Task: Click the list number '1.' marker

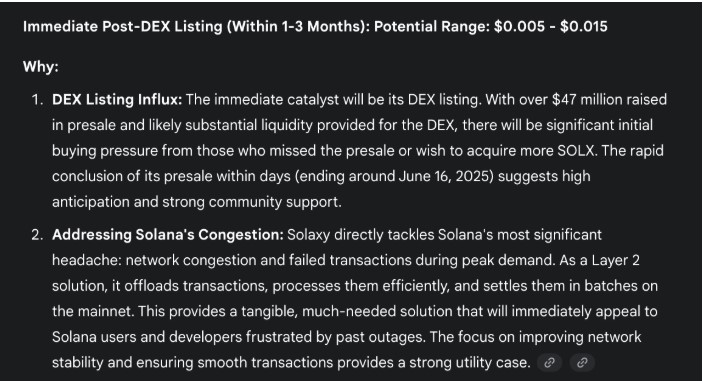Action: pos(38,100)
